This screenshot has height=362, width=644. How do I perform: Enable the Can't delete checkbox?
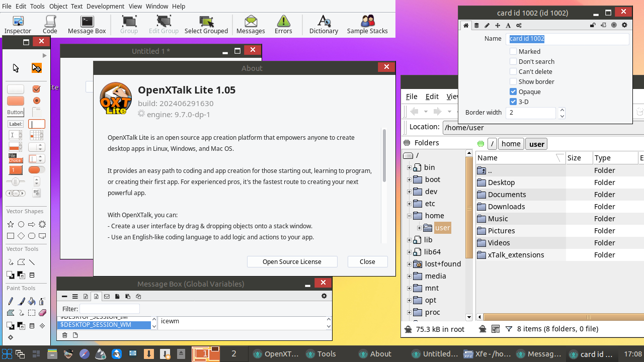pyautogui.click(x=513, y=71)
